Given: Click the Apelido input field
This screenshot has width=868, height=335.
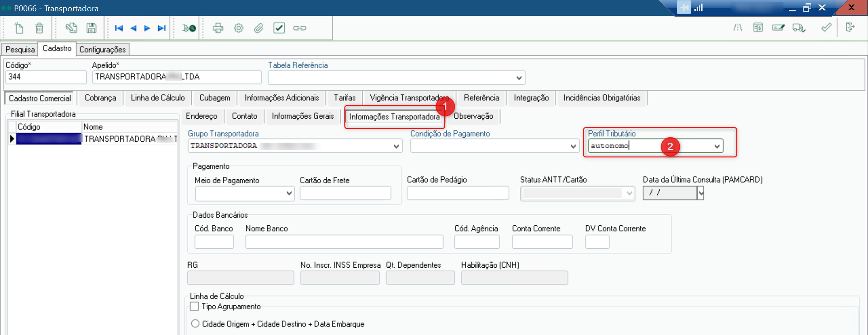Looking at the screenshot, I should (177, 77).
